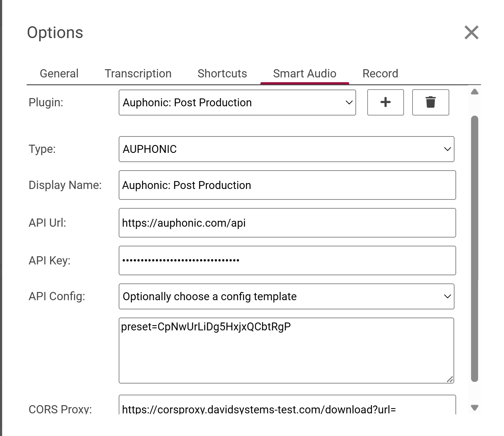Click the scrollbar up arrow
Viewport: 504px width, 436px height.
(474, 92)
